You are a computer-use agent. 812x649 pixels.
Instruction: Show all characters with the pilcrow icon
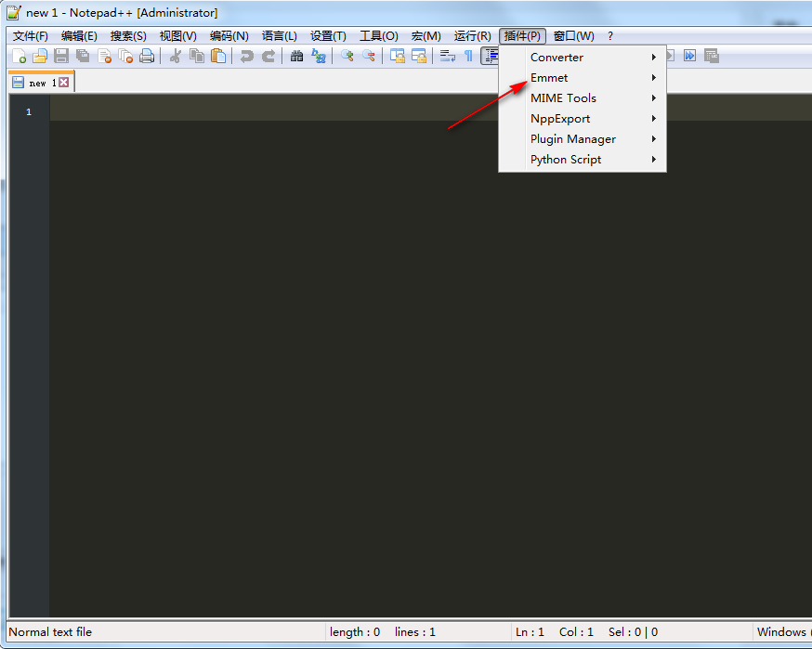(x=468, y=56)
